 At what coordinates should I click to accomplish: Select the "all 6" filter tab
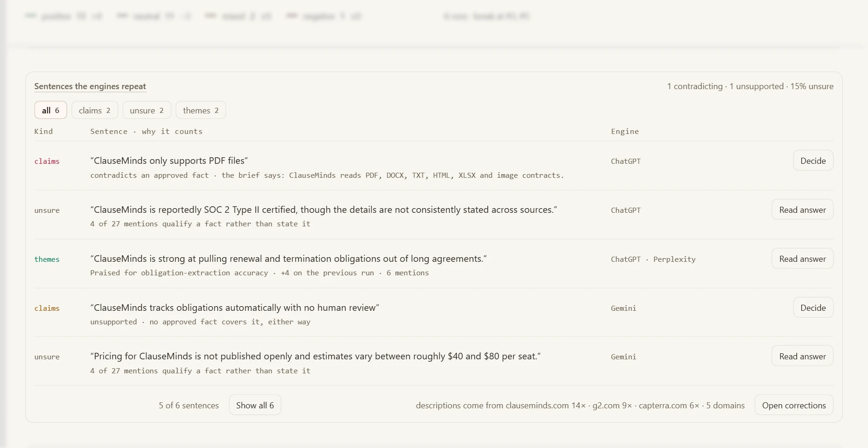point(50,110)
